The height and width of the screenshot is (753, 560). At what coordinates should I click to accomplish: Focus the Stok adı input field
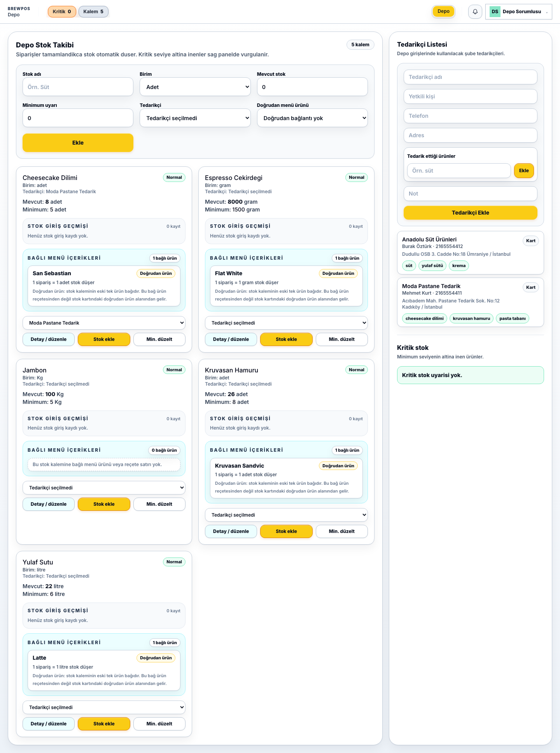(78, 87)
